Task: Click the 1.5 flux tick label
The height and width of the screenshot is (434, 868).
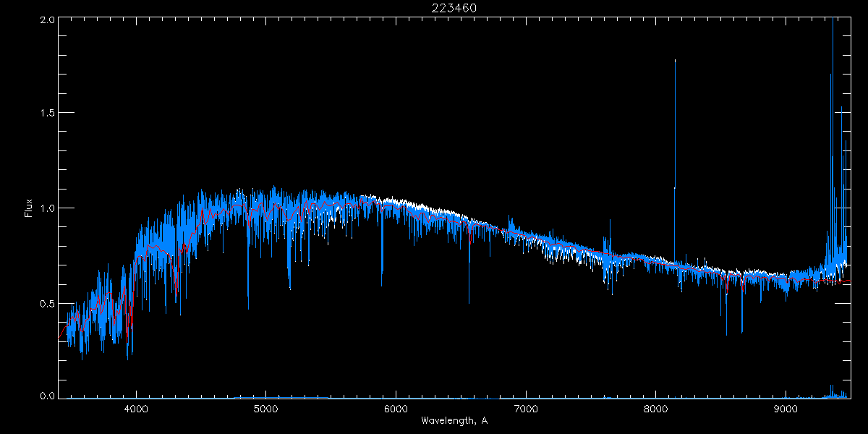Action: click(x=46, y=114)
